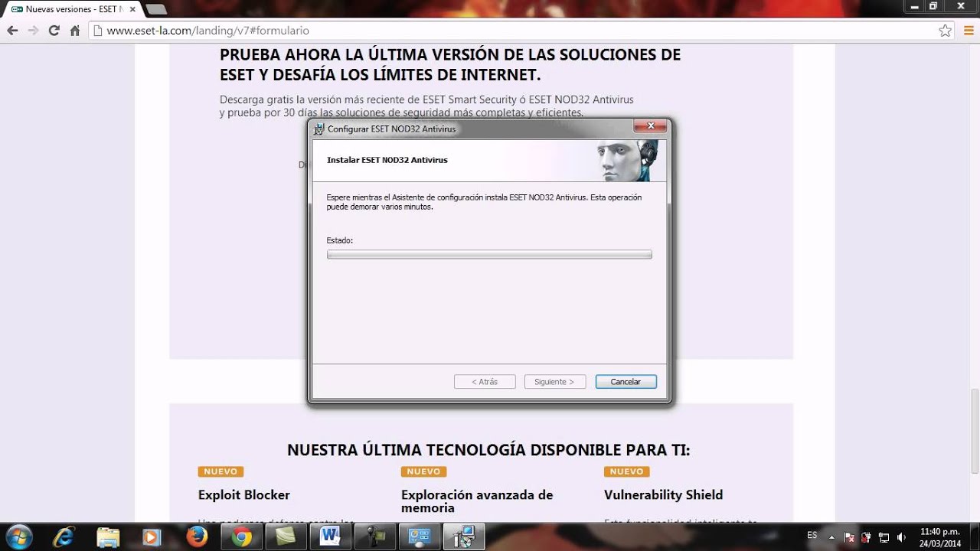Viewport: 980px width, 551px height.
Task: Switch to Microsoft Word on the taskbar
Action: (331, 537)
